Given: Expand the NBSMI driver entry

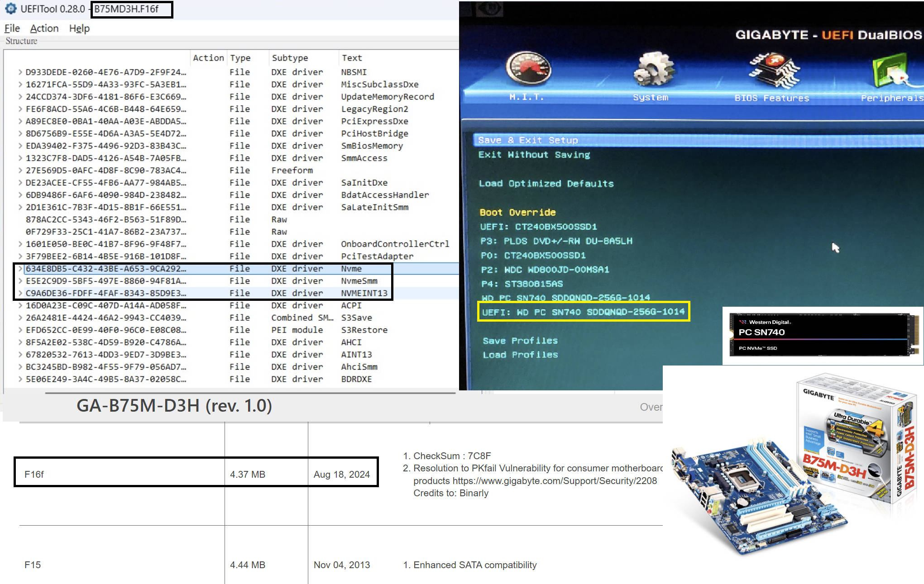Looking at the screenshot, I should click(x=20, y=72).
